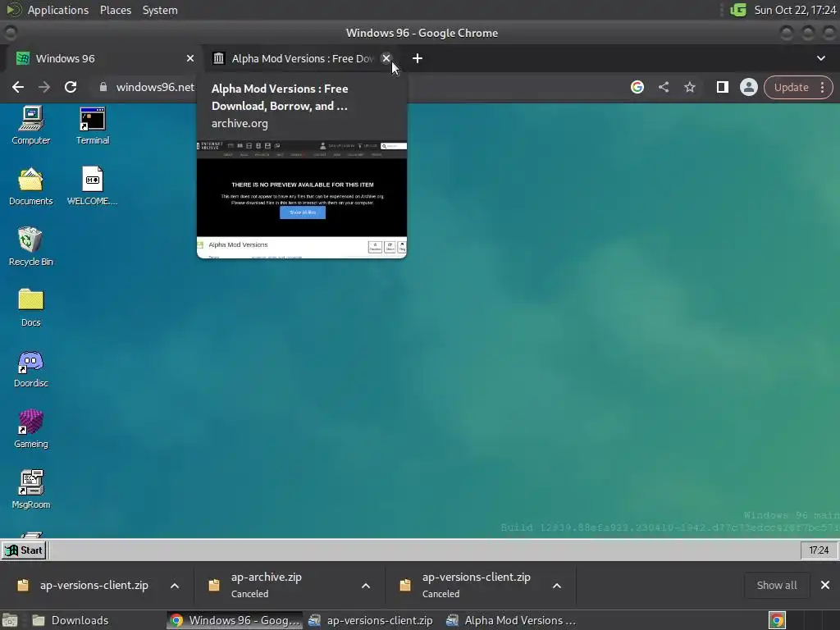Click the Windows 96 Start button
Viewport: 840px width, 630px height.
[24, 550]
